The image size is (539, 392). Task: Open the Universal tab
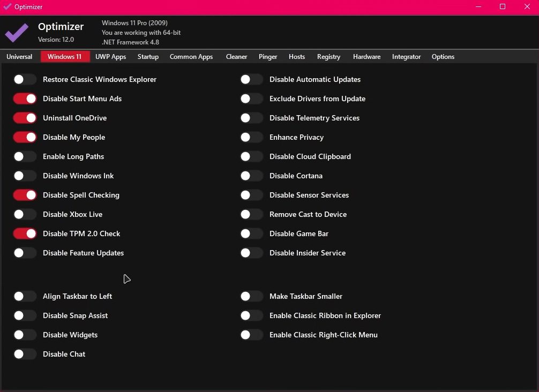coord(19,57)
